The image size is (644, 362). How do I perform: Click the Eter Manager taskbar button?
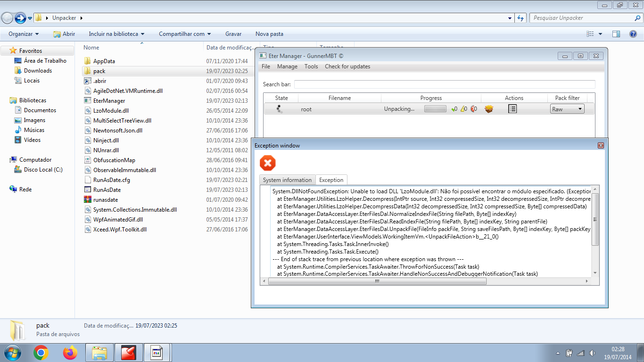pos(157,353)
